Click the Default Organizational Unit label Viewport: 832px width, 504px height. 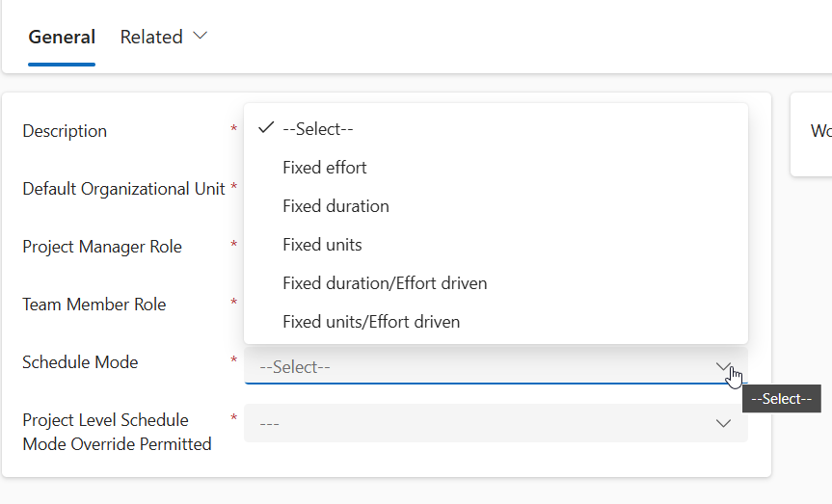point(123,189)
